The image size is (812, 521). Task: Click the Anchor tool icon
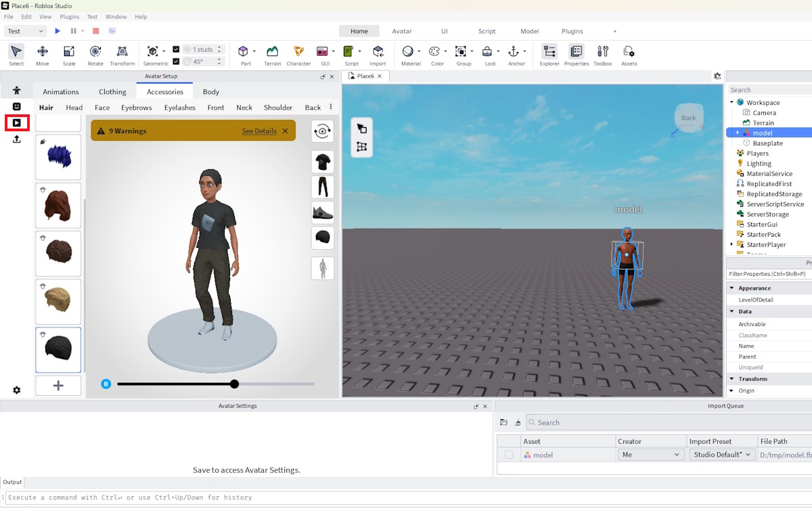point(514,52)
